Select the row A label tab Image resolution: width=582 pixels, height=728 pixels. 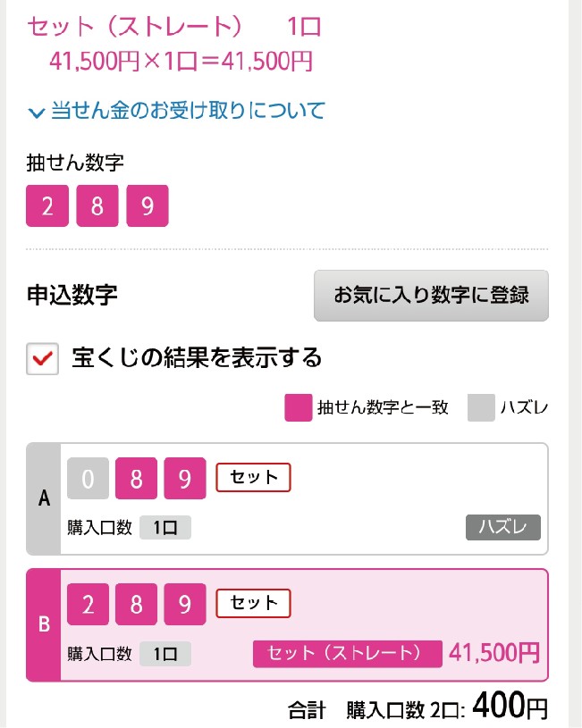(x=44, y=499)
